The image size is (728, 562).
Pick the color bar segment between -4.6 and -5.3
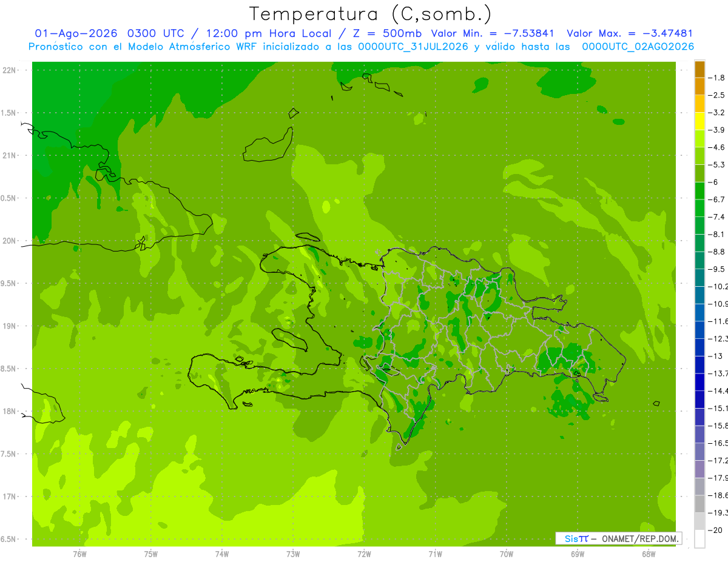tap(699, 156)
